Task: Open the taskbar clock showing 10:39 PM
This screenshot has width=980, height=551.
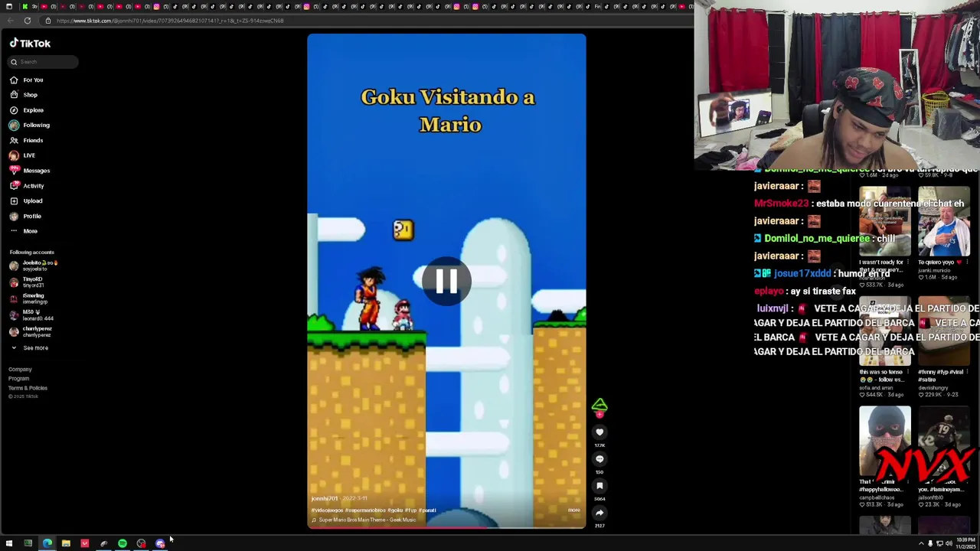Action: tap(965, 543)
